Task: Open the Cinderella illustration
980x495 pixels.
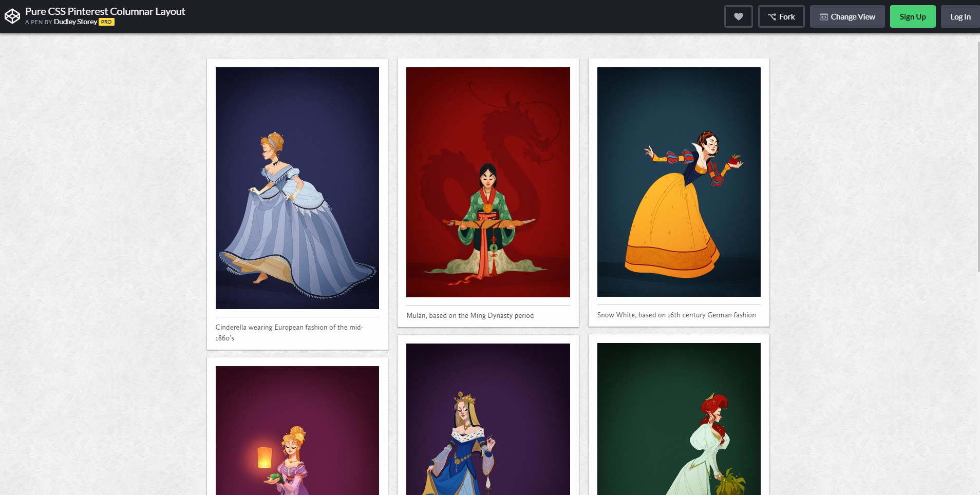Action: [x=297, y=188]
